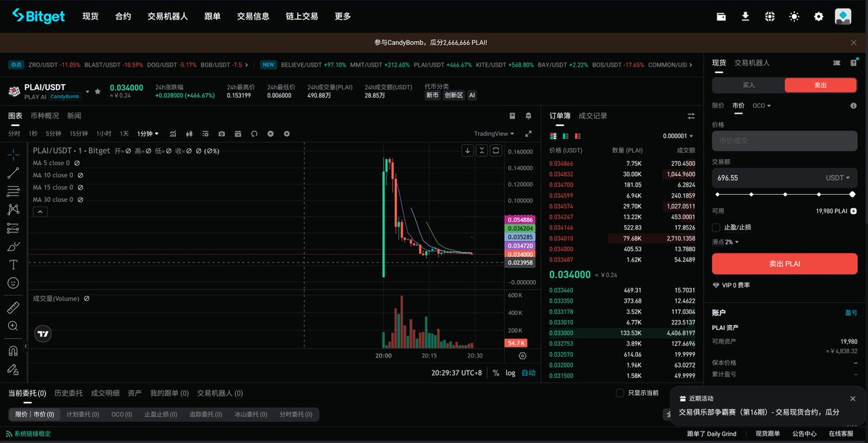The width and height of the screenshot is (868, 443).
Task: Set amount slider to 50% midpoint
Action: click(x=785, y=195)
